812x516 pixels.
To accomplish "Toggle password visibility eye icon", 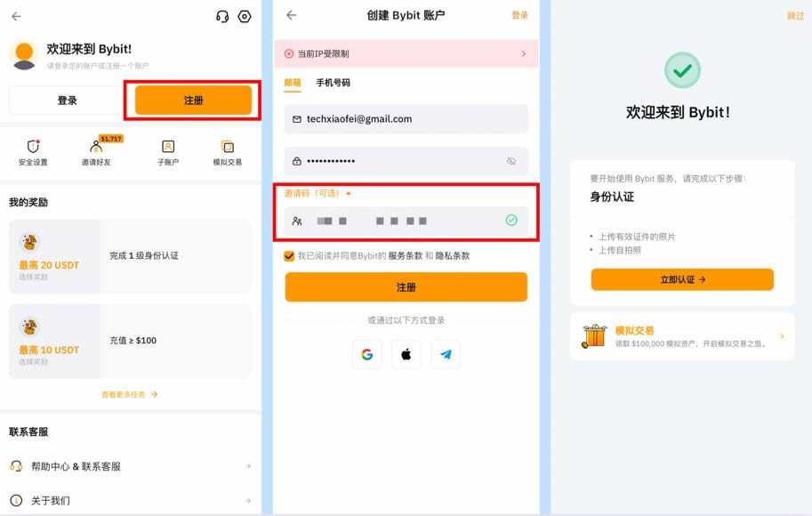I will click(x=511, y=161).
